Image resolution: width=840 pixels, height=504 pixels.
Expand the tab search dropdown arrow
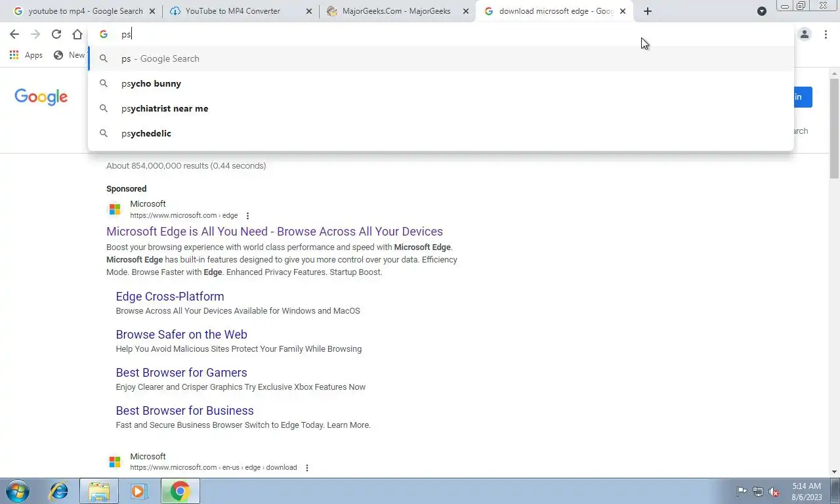point(762,11)
